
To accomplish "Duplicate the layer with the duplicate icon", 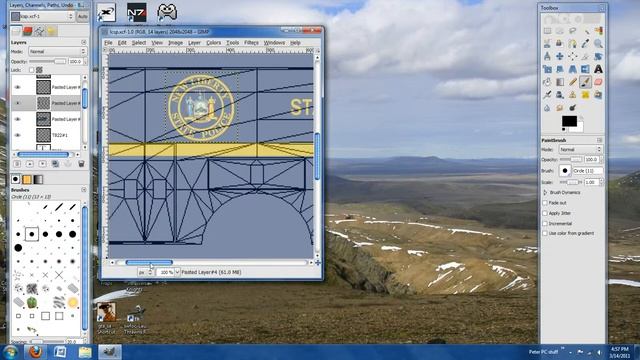I will pos(55,164).
